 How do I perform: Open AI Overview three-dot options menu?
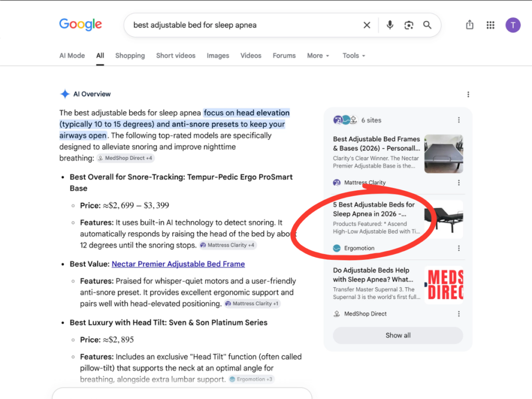468,95
